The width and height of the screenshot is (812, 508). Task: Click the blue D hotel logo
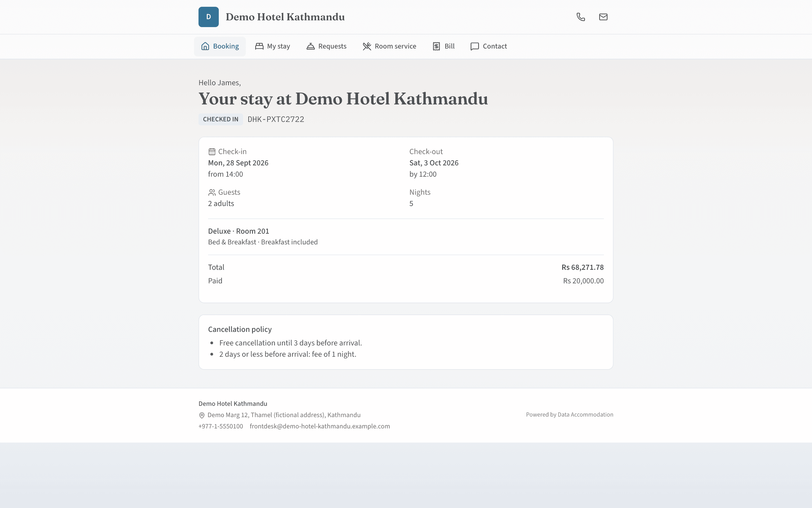click(208, 17)
